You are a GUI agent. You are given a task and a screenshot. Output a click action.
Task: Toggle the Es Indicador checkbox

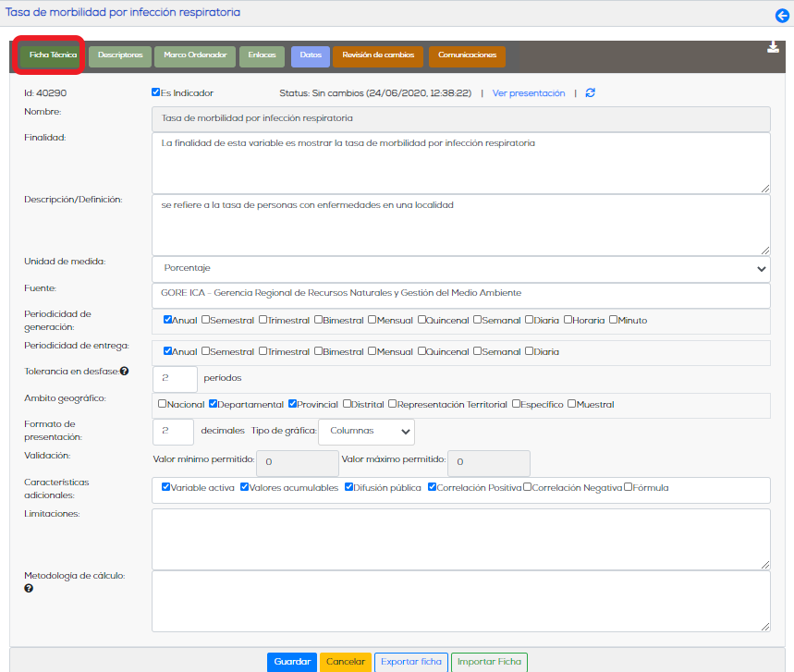(156, 92)
